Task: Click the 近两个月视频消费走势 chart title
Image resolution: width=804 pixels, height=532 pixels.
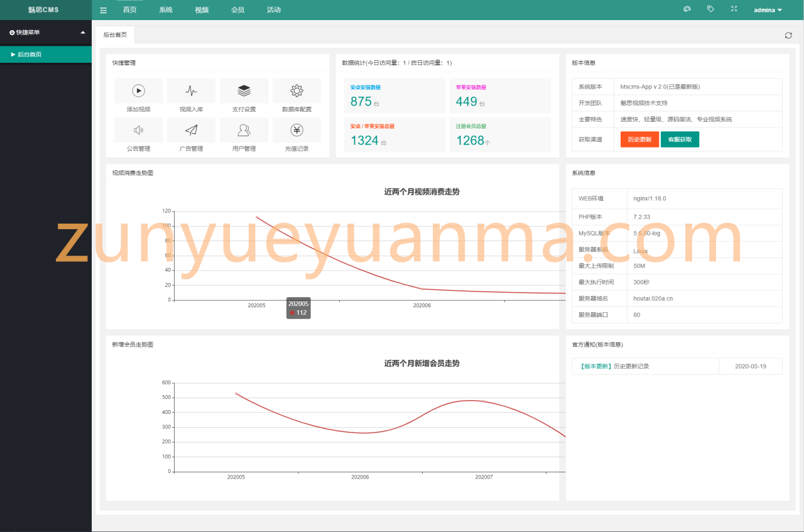Action: point(422,192)
